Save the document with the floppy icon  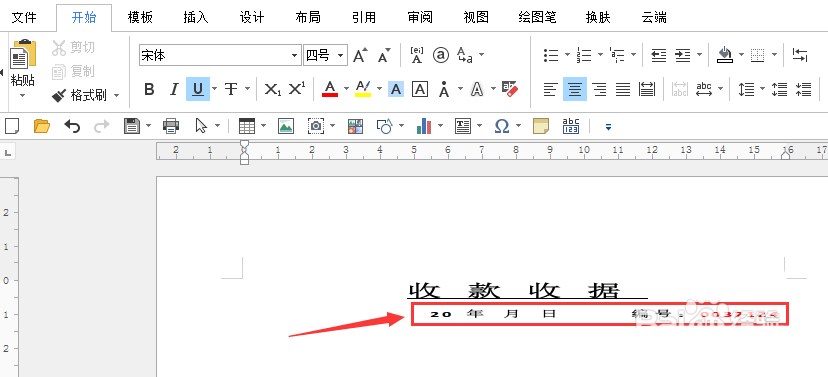click(x=131, y=126)
